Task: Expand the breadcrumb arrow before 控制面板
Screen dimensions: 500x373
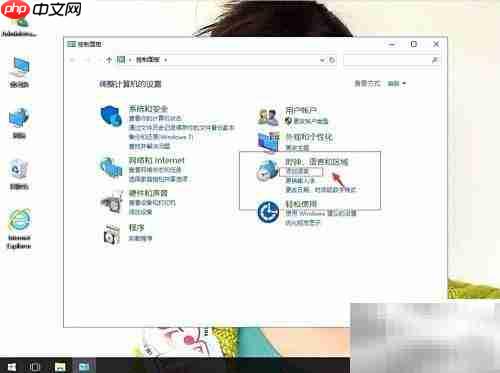Action: coord(130,60)
